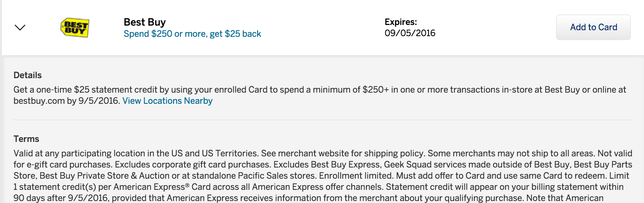
Task: Click "90 days after 9/5/2016" text
Action: pos(60,198)
